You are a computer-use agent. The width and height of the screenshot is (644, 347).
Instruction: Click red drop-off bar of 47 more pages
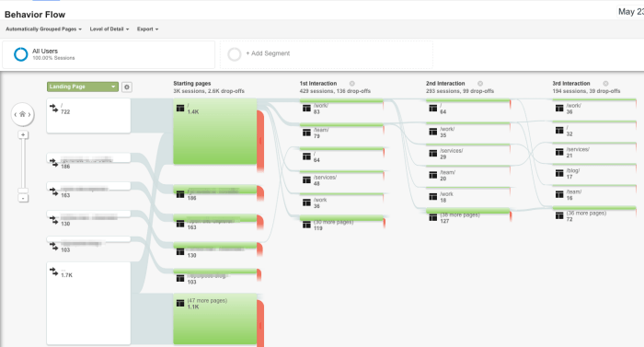click(260, 324)
